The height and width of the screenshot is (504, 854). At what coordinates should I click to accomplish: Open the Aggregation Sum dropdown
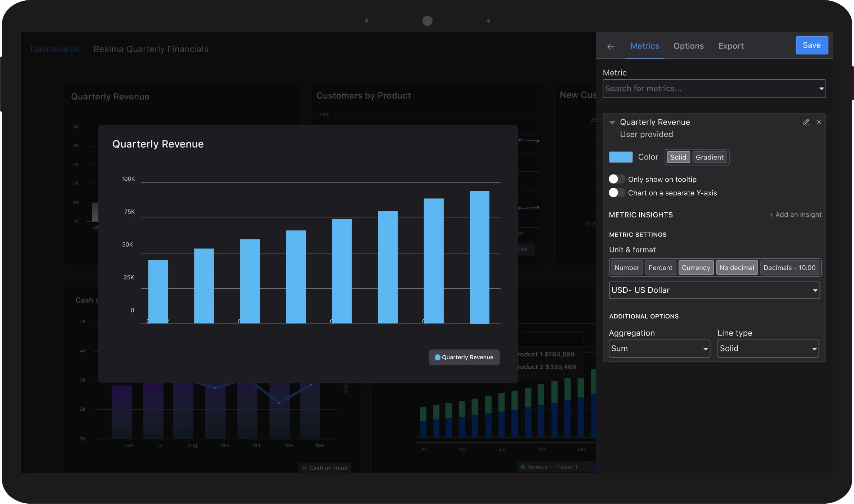(659, 348)
